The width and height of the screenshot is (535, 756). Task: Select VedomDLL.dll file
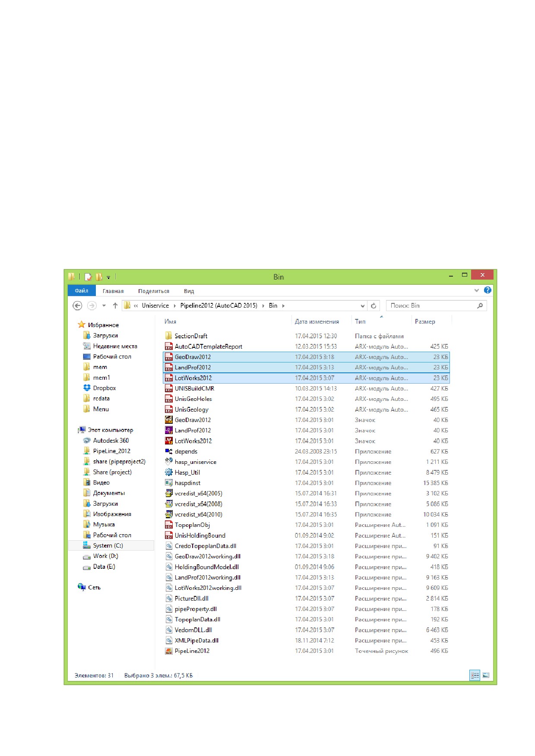click(x=306, y=630)
